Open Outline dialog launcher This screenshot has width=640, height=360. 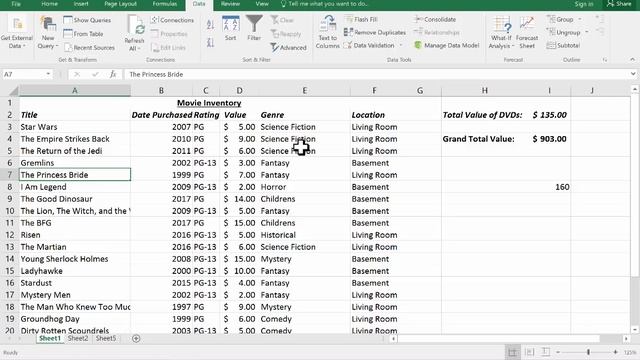(x=604, y=60)
